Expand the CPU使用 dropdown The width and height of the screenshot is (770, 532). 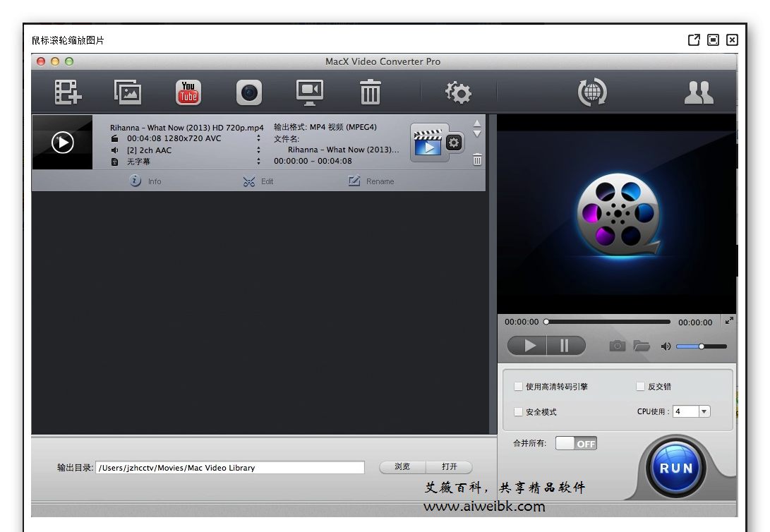coord(704,411)
